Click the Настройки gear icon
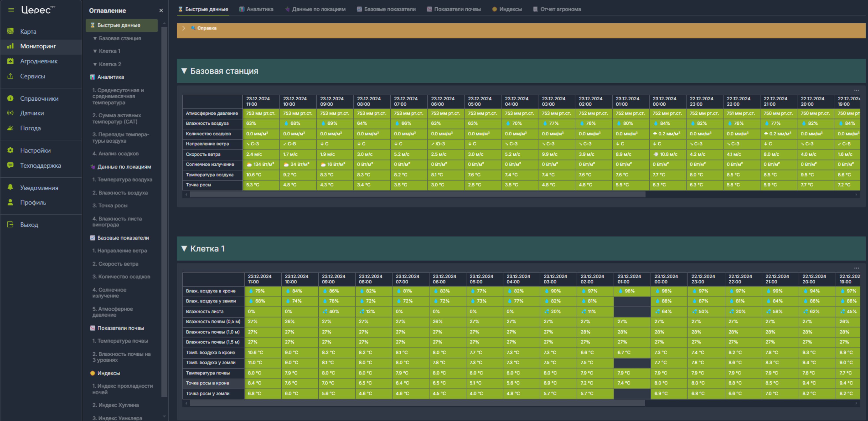This screenshot has width=868, height=421. pos(11,150)
